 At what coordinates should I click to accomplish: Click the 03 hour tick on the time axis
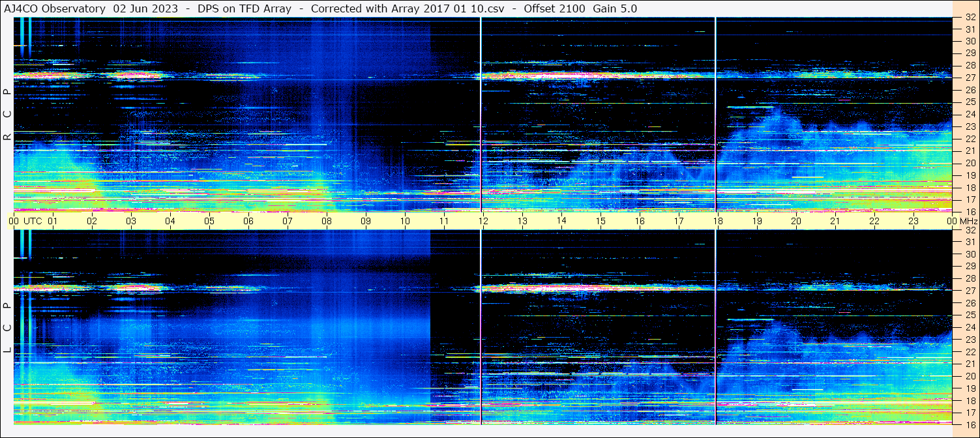click(x=131, y=221)
